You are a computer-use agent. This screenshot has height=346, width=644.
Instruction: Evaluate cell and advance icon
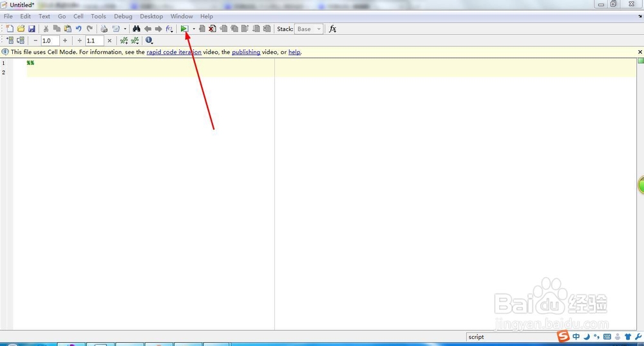tap(21, 40)
